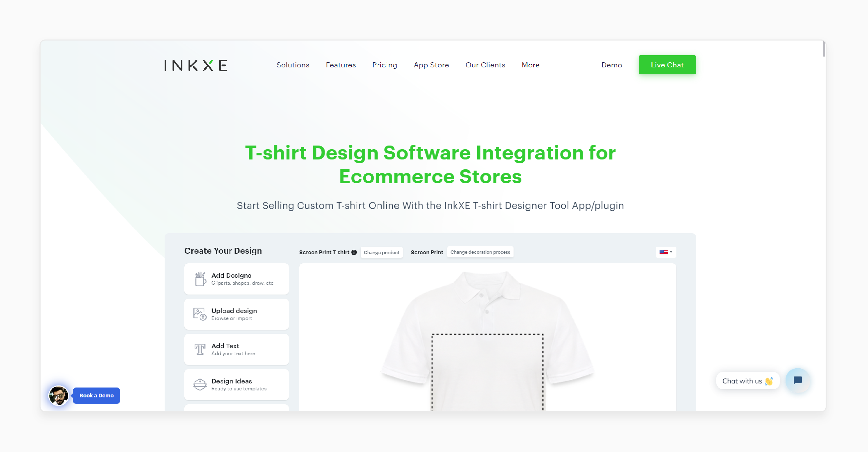868x452 pixels.
Task: Expand the Change decoration process menu
Action: [480, 252]
